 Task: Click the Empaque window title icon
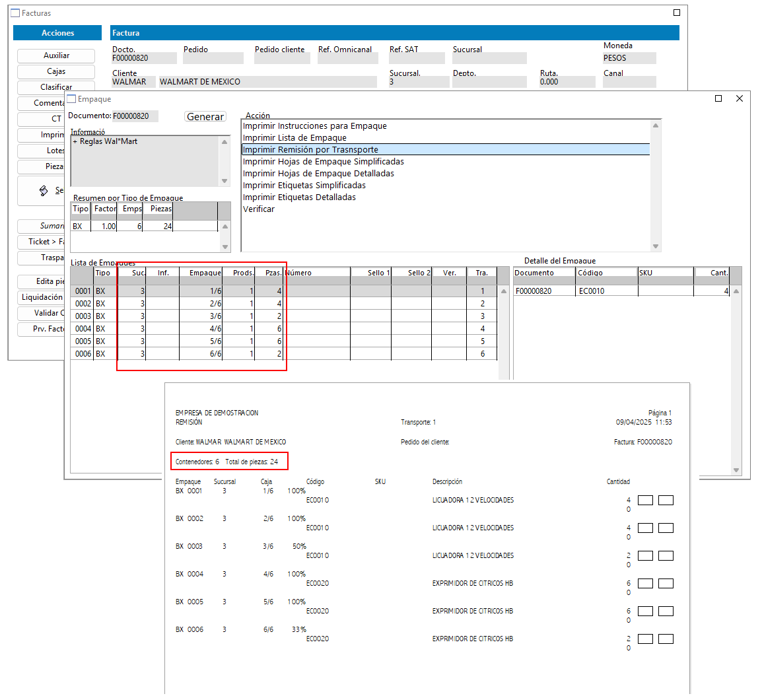pos(71,99)
